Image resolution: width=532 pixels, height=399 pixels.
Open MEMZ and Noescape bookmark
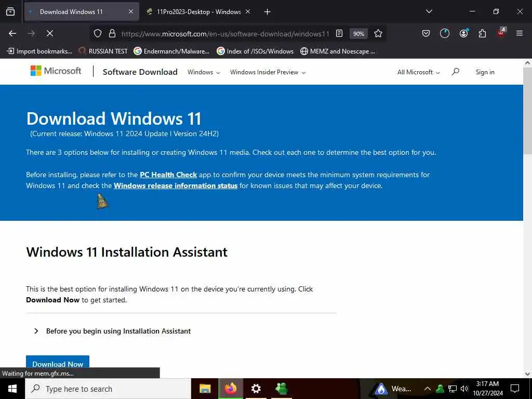coord(338,51)
